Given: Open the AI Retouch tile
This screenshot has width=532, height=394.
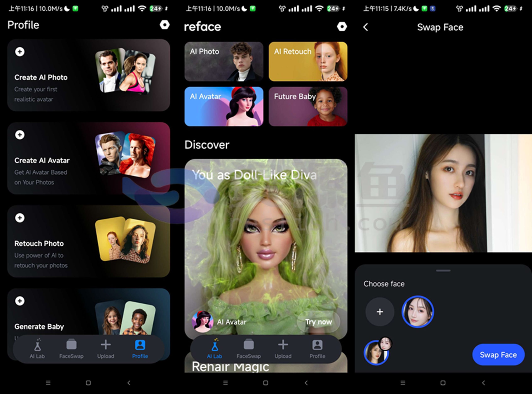Looking at the screenshot, I should coord(308,62).
